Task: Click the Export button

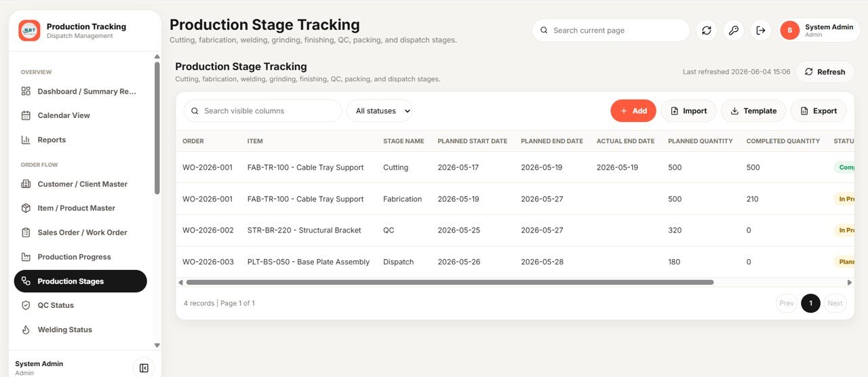Action: (x=818, y=111)
